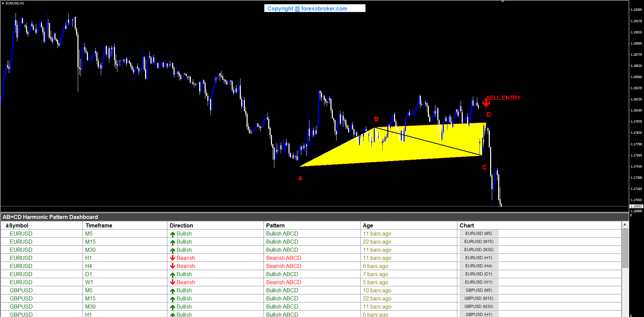Click the EURUSD,H1 chart menu triangle
644x317 pixels.
tap(3, 3)
